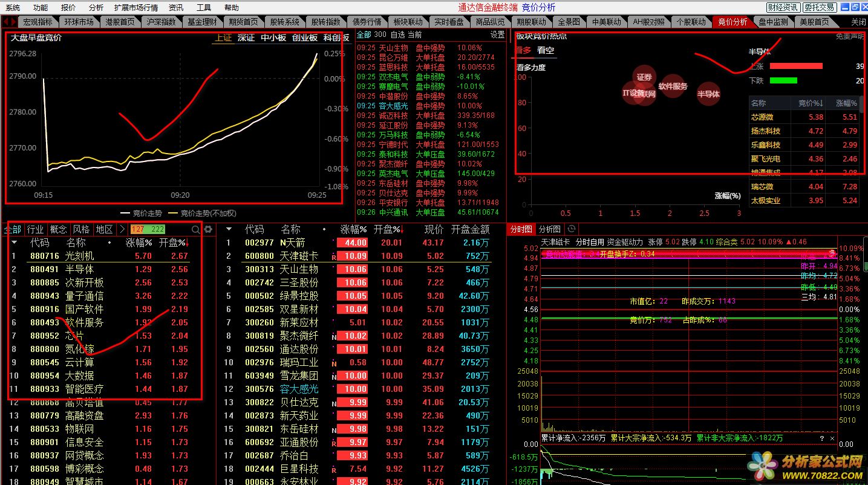Image resolution: width=868 pixels, height=485 pixels.
Task: Click the 证券 bubble in hot sectors chart
Action: (x=645, y=77)
